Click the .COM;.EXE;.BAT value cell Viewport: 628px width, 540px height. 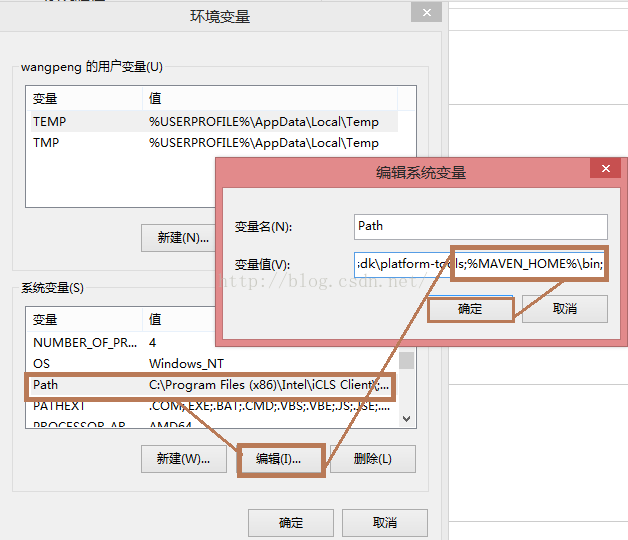tap(269, 406)
